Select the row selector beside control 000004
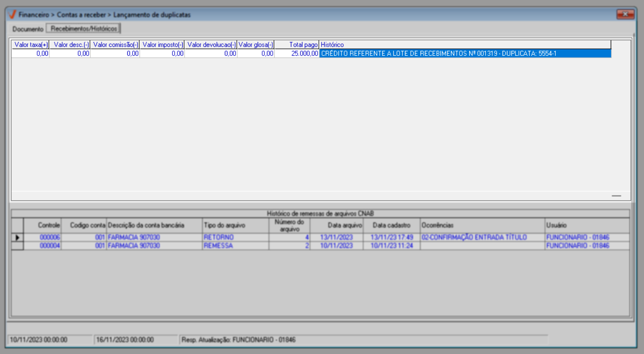 coord(18,246)
